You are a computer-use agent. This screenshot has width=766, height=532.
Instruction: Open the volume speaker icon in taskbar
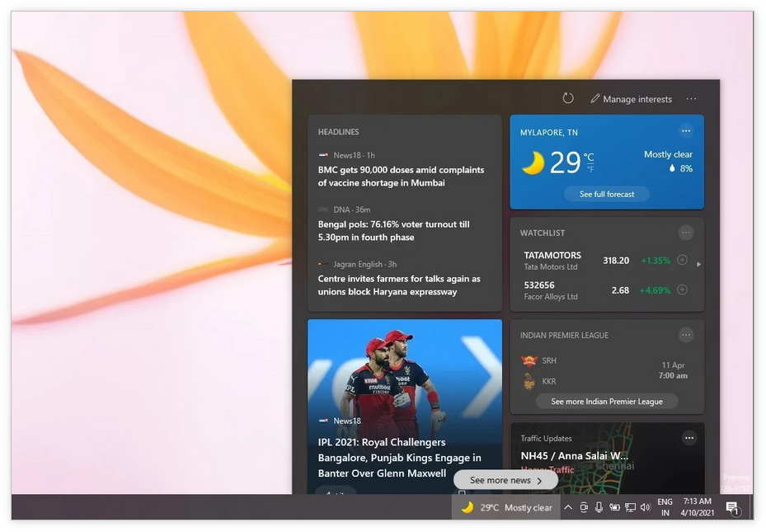click(645, 507)
